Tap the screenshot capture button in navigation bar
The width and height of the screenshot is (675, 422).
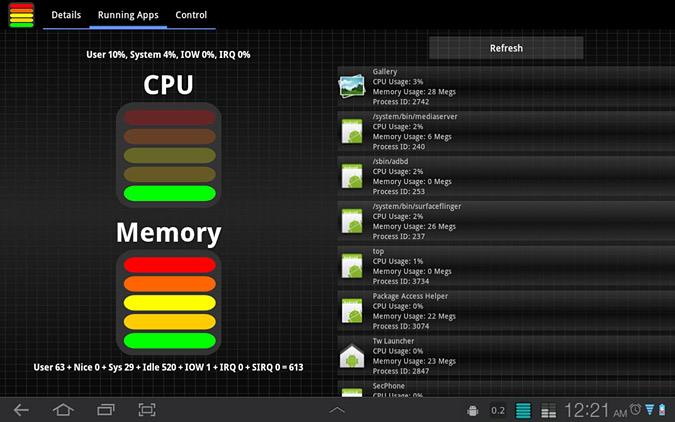[x=147, y=409]
